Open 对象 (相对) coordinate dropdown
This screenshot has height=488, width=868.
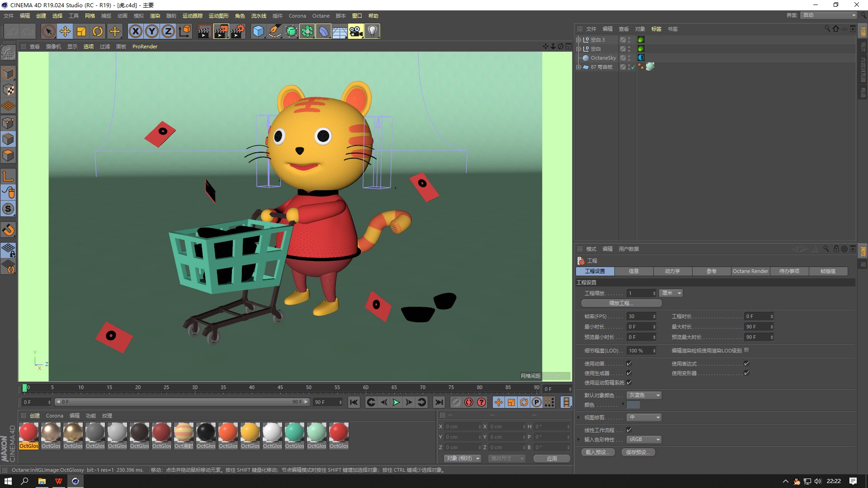pyautogui.click(x=463, y=458)
